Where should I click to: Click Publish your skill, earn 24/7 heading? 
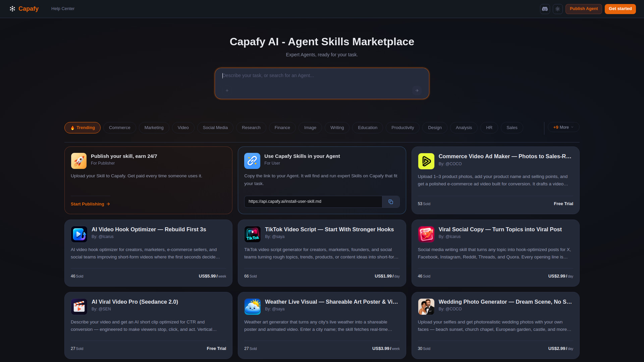point(124,156)
